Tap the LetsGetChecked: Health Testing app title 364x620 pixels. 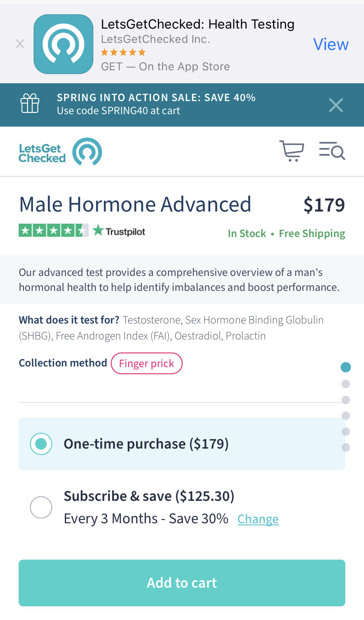(x=198, y=24)
